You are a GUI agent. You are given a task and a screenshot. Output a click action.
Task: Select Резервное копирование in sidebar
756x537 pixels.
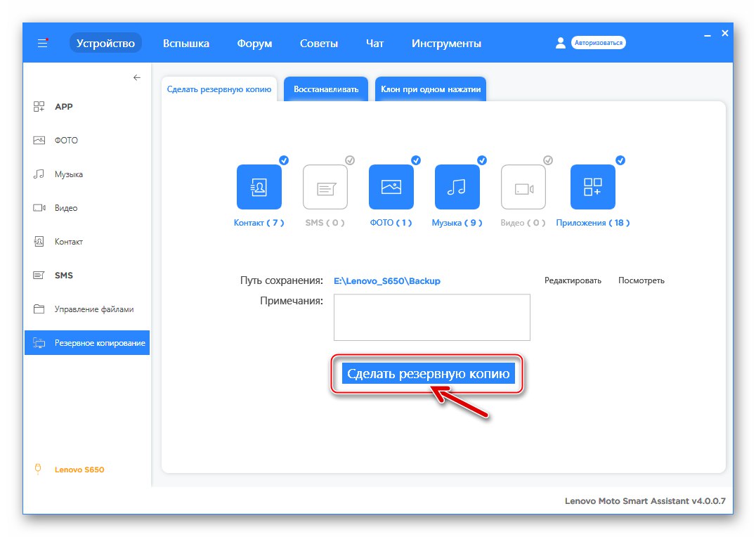tap(87, 343)
